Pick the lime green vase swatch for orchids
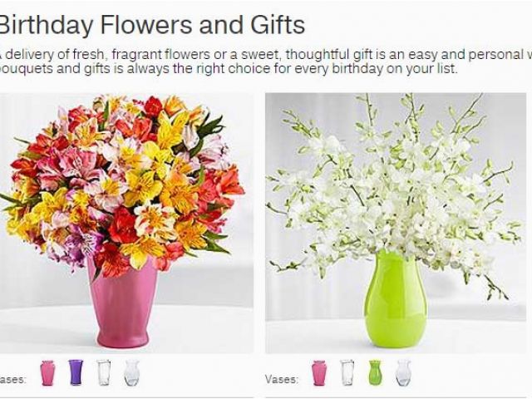 (x=375, y=372)
